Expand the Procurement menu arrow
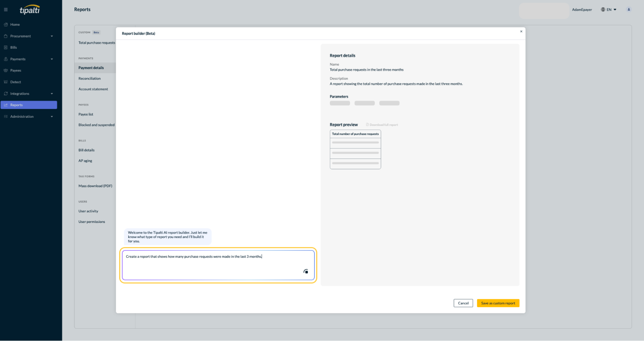 point(52,36)
